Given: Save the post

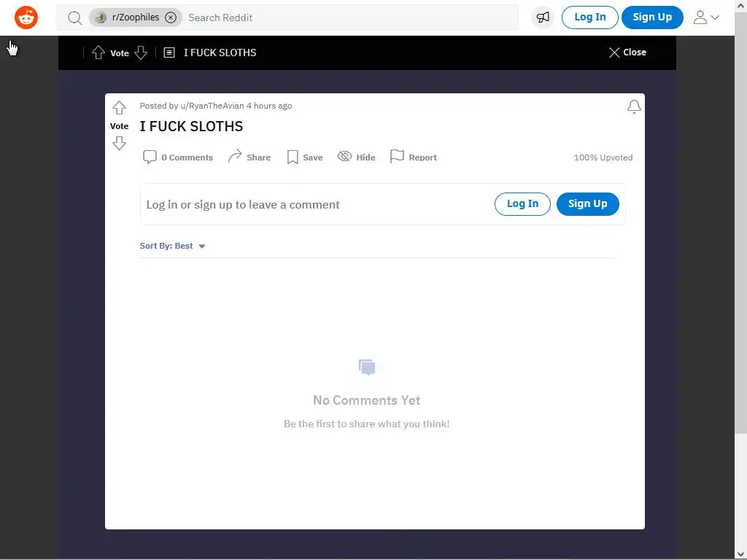Looking at the screenshot, I should (x=305, y=157).
